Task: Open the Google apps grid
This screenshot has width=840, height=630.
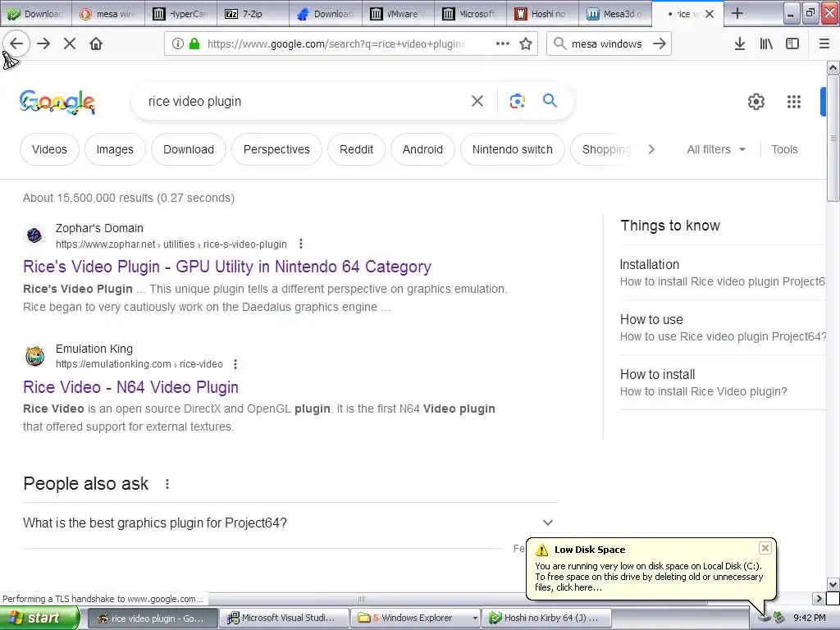Action: (794, 101)
